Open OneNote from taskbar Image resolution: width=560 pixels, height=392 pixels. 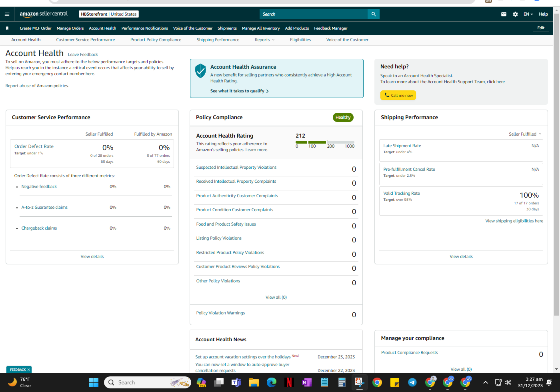307,382
